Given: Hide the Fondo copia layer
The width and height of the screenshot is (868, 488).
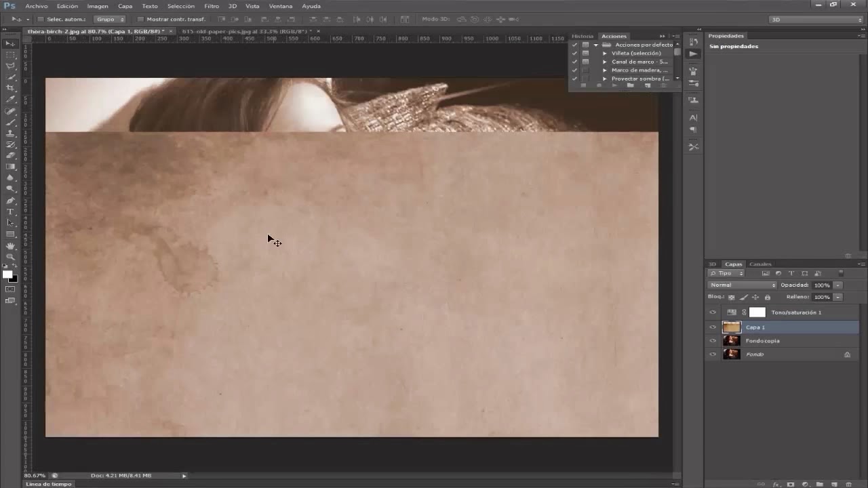Looking at the screenshot, I should pyautogui.click(x=712, y=341).
